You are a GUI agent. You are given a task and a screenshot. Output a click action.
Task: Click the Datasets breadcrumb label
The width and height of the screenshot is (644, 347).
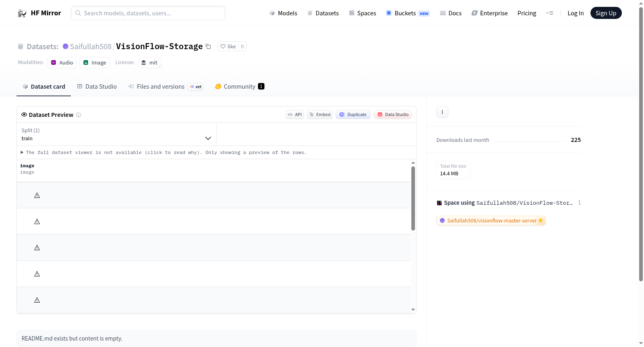coord(43,46)
